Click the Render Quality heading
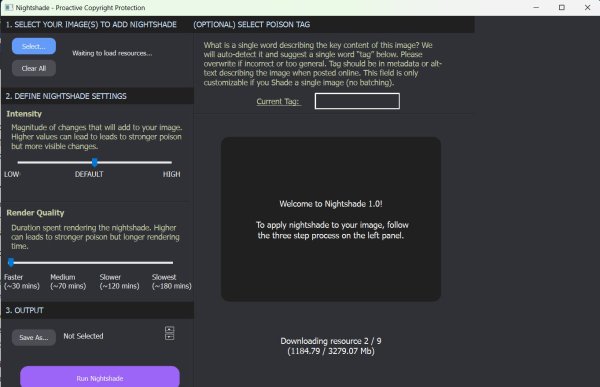 coord(35,213)
